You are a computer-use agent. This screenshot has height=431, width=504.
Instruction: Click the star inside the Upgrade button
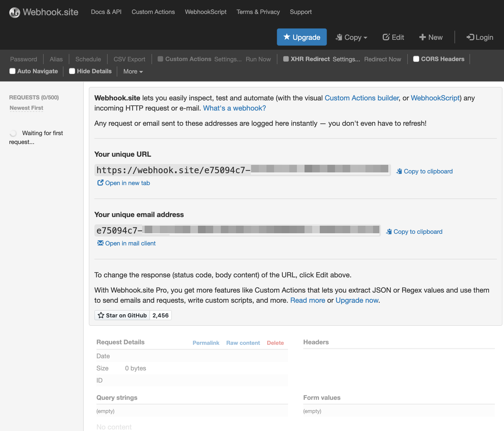tap(287, 37)
